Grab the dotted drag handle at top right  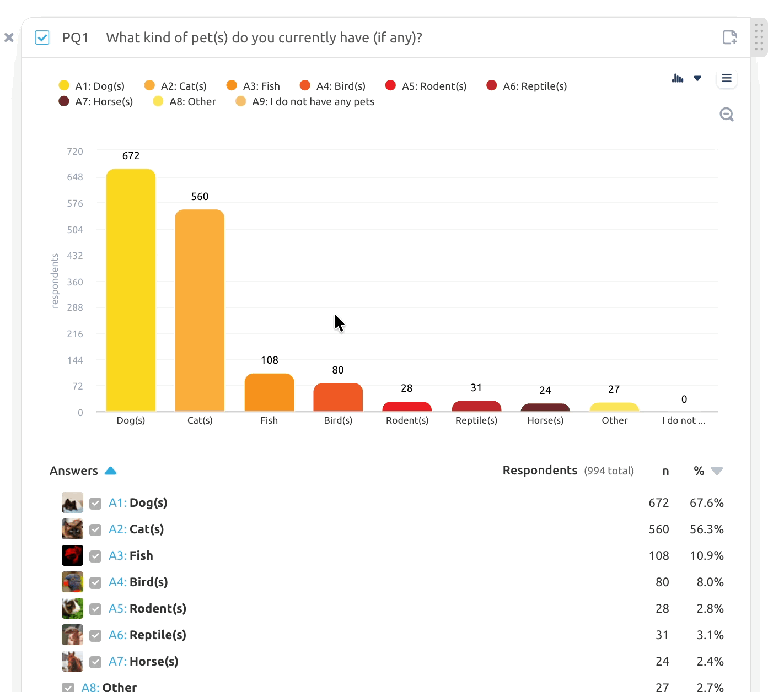(x=759, y=37)
